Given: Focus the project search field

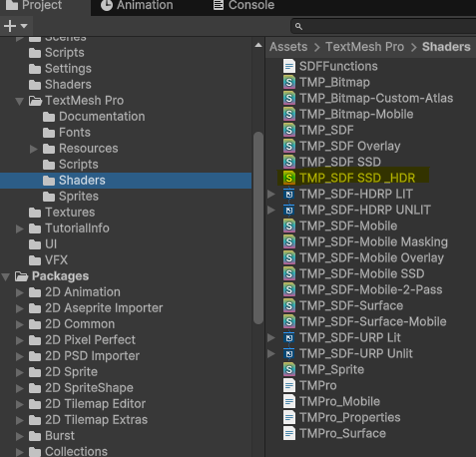Looking at the screenshot, I should (384, 27).
